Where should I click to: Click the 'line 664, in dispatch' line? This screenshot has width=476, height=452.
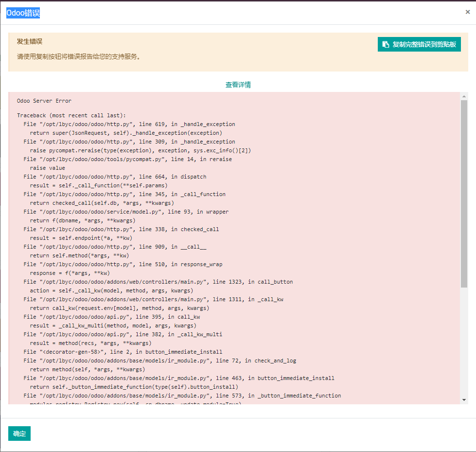click(x=115, y=177)
